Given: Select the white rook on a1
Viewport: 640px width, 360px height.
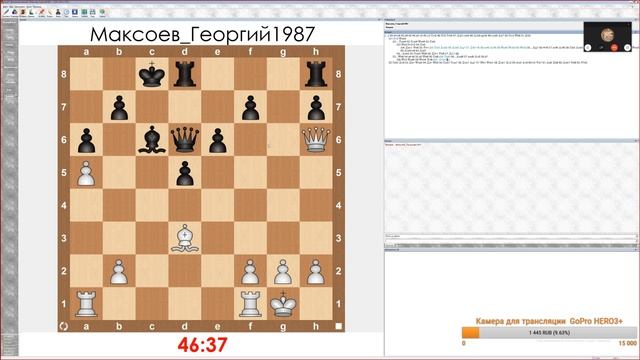Looking at the screenshot, I should point(86,304).
